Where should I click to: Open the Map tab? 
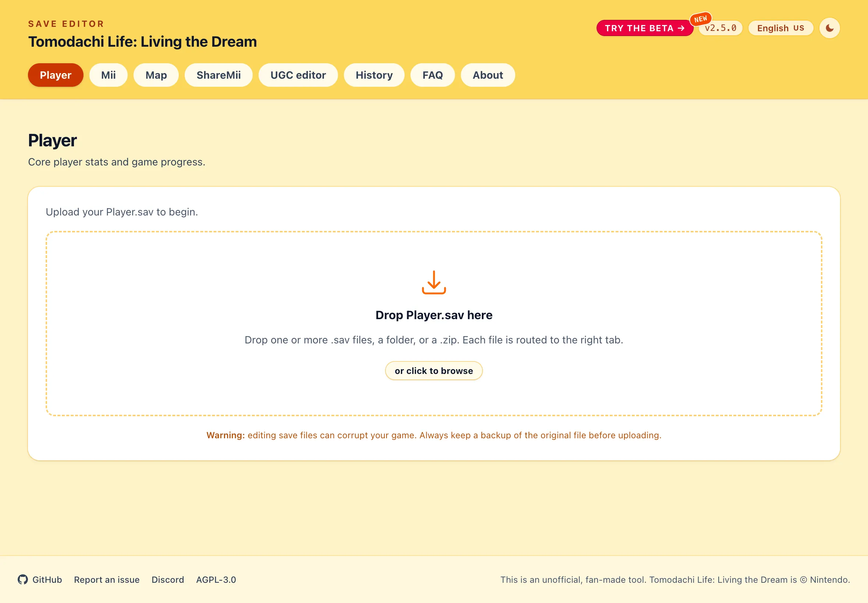tap(156, 75)
